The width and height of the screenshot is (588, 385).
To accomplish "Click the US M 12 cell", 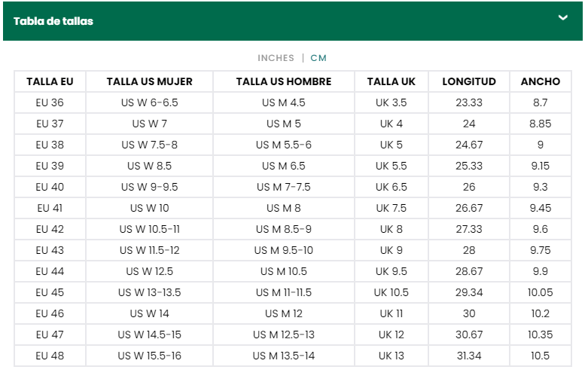I will click(284, 313).
